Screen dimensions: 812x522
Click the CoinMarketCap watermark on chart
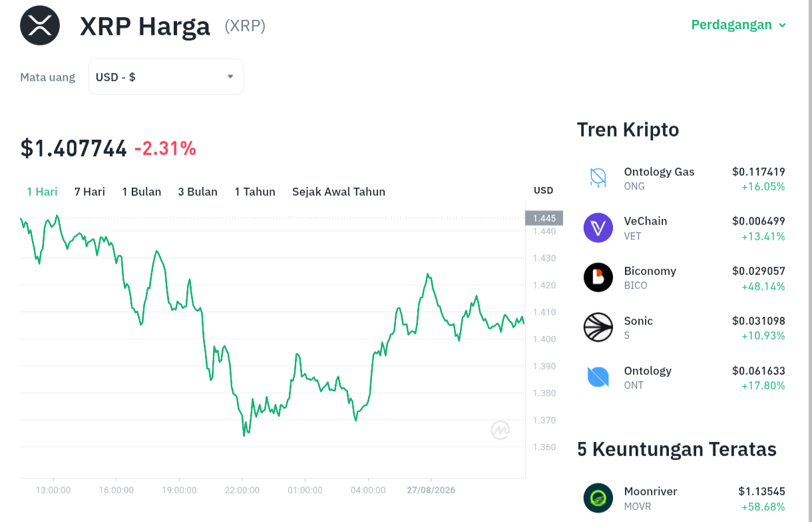501,430
